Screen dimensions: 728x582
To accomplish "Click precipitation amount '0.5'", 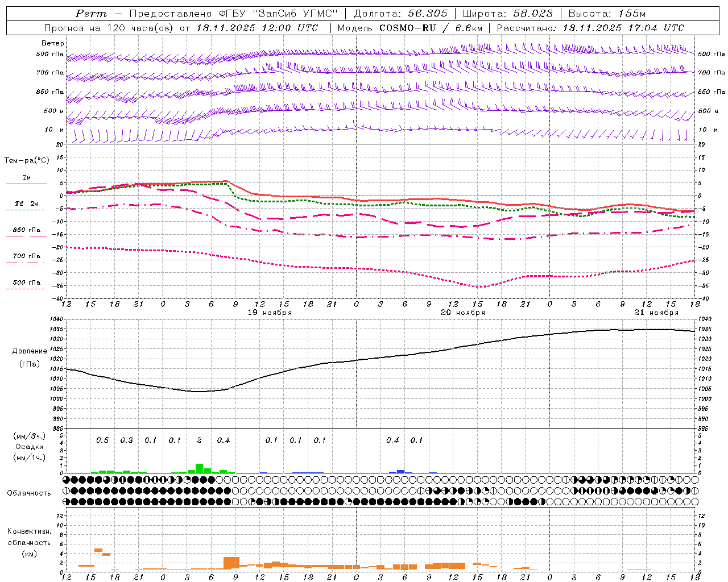I will coord(102,440).
